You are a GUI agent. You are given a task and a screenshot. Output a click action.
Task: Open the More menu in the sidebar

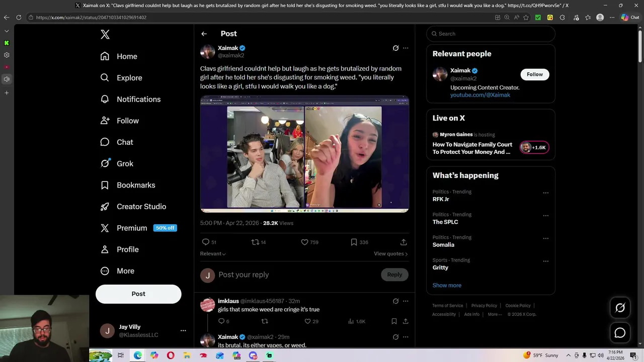pyautogui.click(x=118, y=271)
